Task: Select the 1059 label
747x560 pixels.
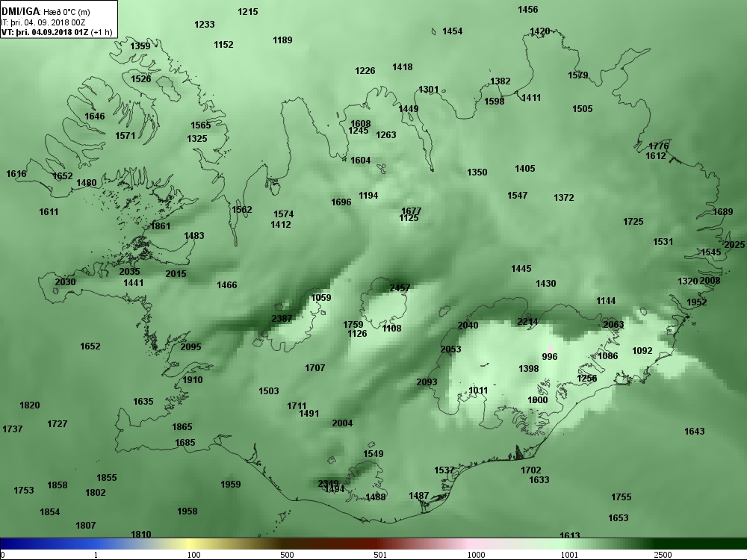Action: [x=320, y=298]
